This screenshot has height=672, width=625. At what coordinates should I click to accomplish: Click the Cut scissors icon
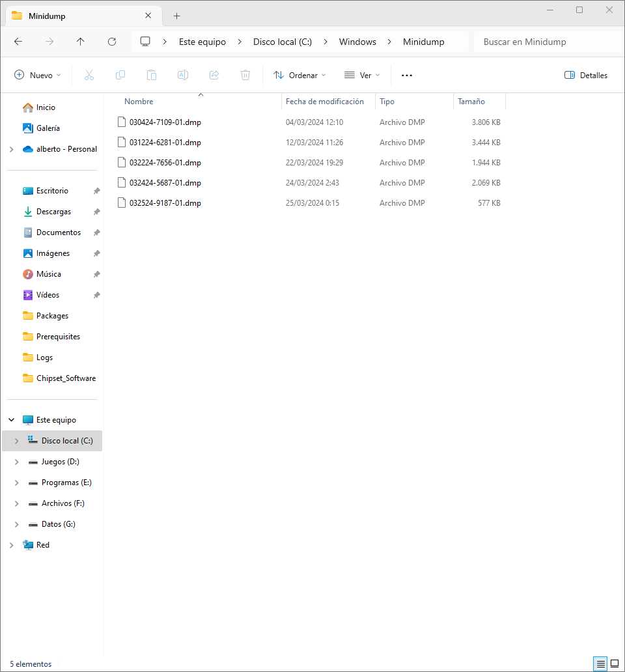89,75
